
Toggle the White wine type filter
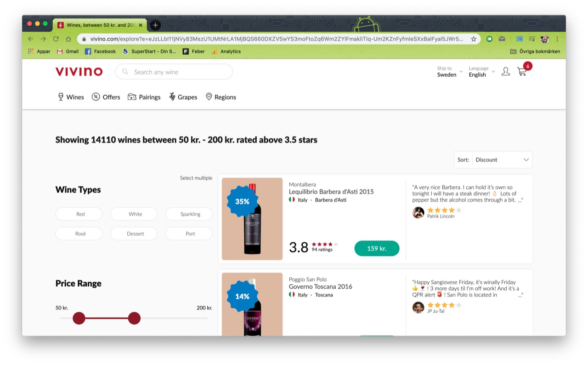134,214
